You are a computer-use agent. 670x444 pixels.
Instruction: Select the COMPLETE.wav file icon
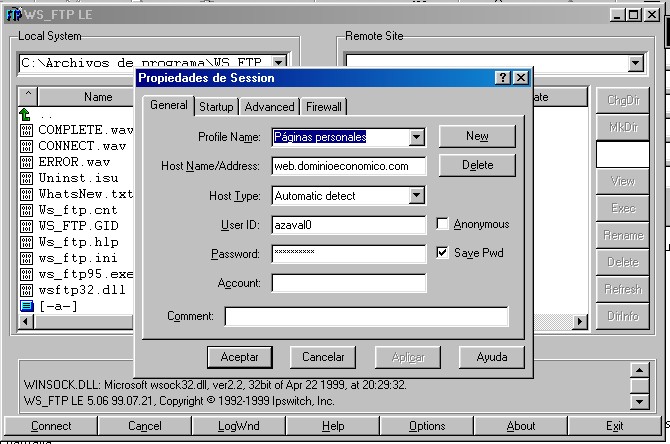coord(26,130)
